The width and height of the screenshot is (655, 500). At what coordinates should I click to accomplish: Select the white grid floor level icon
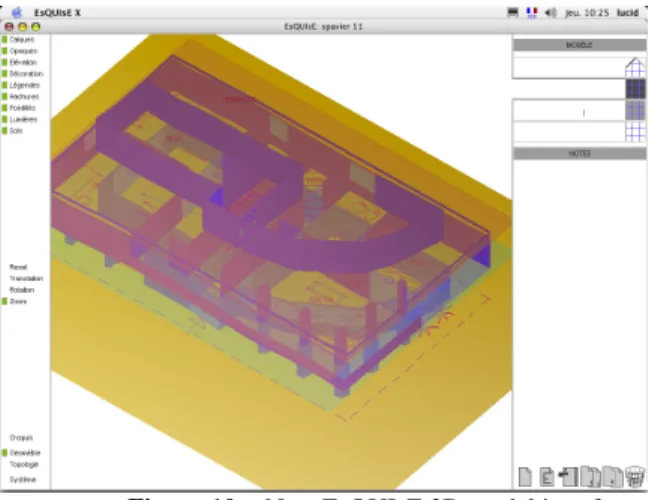[635, 132]
